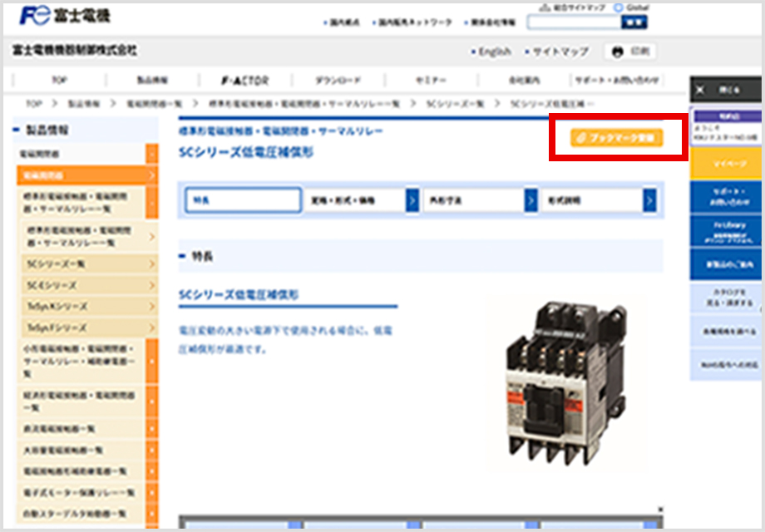
Task: Click the 新製品のご案内 side button
Action: click(x=725, y=264)
